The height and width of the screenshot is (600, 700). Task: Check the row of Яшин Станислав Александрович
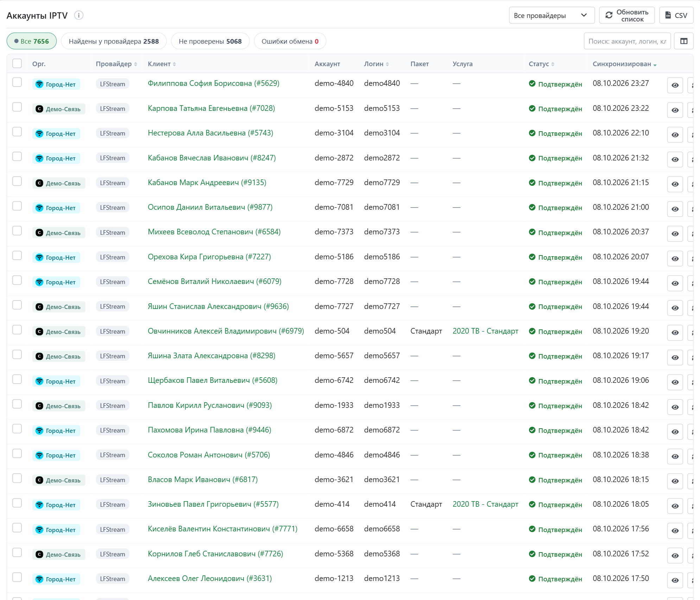pyautogui.click(x=17, y=305)
